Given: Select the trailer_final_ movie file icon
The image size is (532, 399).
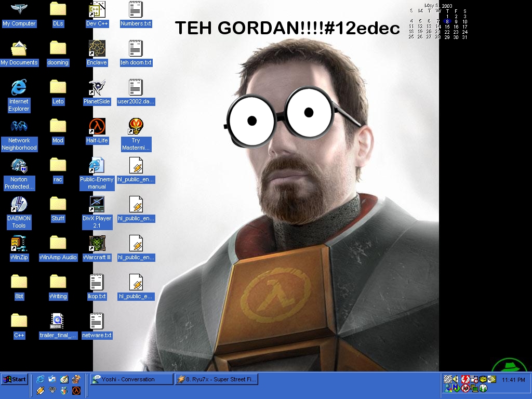Looking at the screenshot, I should pos(58,326).
